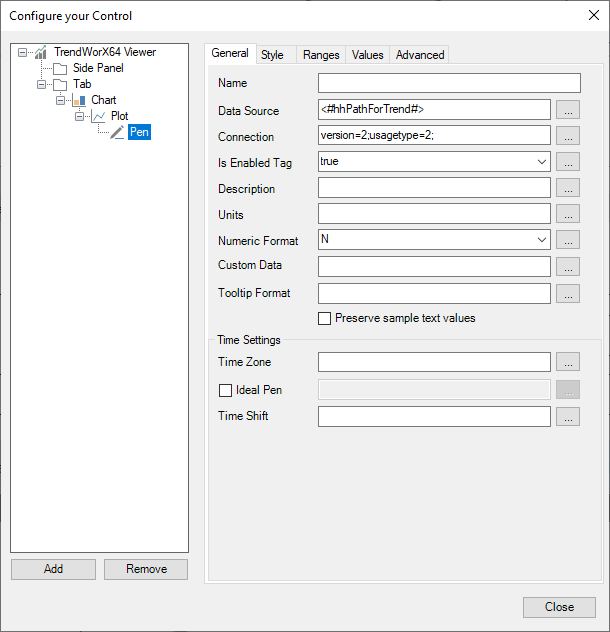Select the Chart bar icon in tree

coord(79,100)
